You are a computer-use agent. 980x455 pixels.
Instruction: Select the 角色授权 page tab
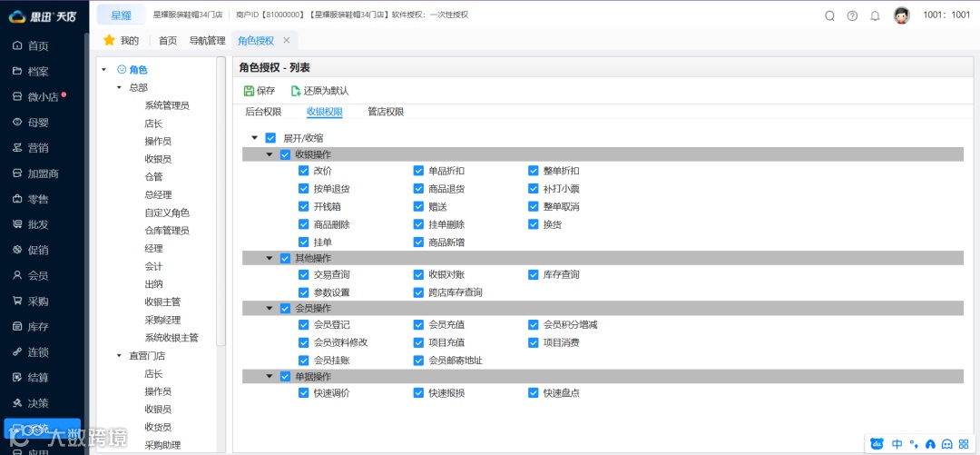pyautogui.click(x=256, y=41)
